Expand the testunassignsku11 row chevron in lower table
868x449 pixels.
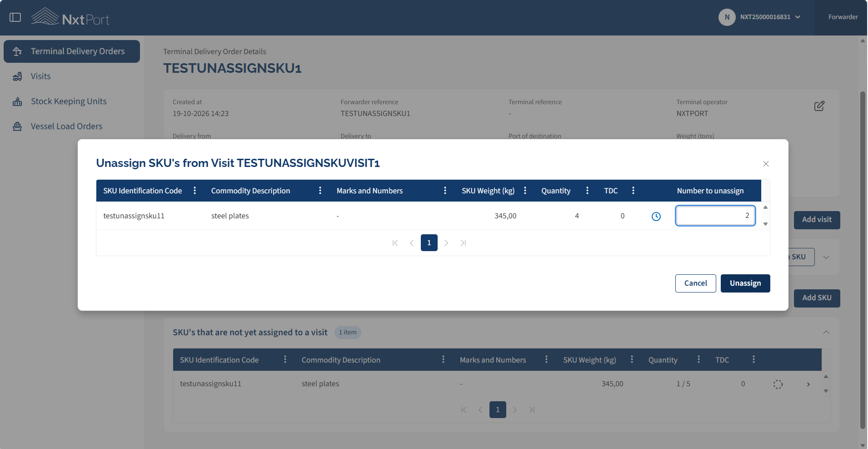808,384
